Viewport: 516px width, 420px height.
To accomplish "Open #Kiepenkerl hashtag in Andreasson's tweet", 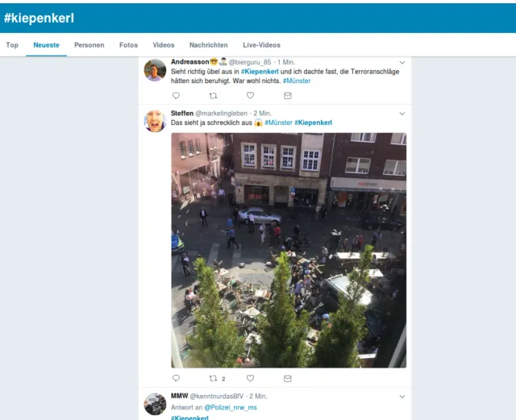I will click(x=260, y=72).
